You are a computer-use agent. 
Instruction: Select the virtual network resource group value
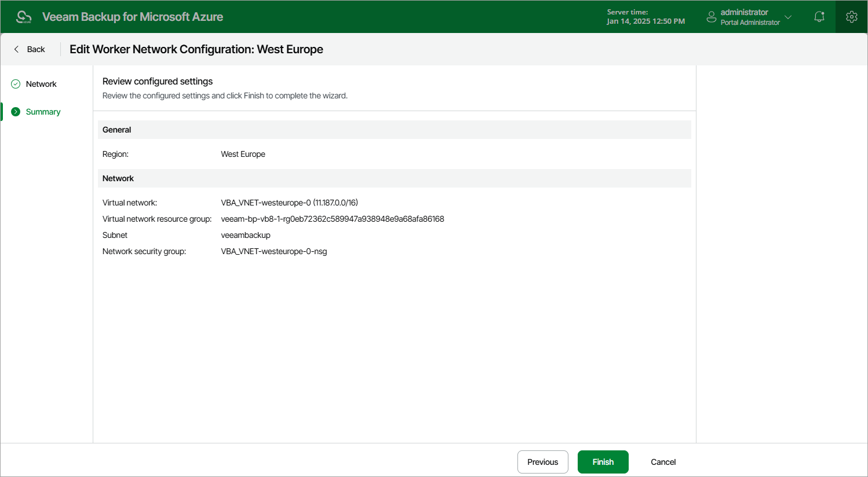tap(333, 219)
